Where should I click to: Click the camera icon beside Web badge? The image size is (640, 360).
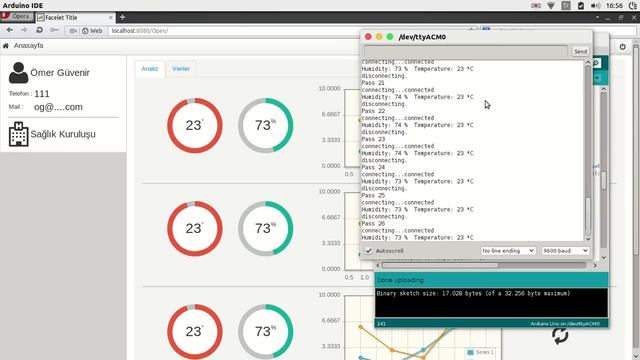(x=73, y=31)
